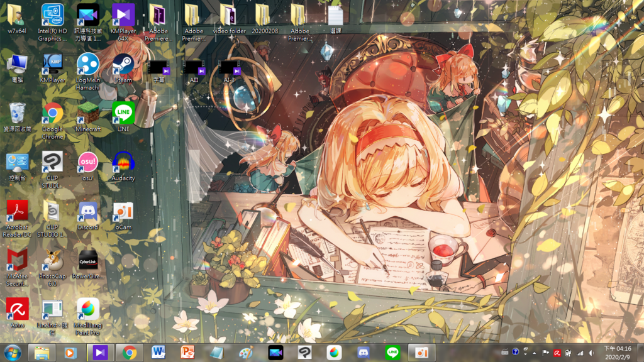
Task: Open Windows Media Player taskbar icon
Action: point(70,353)
